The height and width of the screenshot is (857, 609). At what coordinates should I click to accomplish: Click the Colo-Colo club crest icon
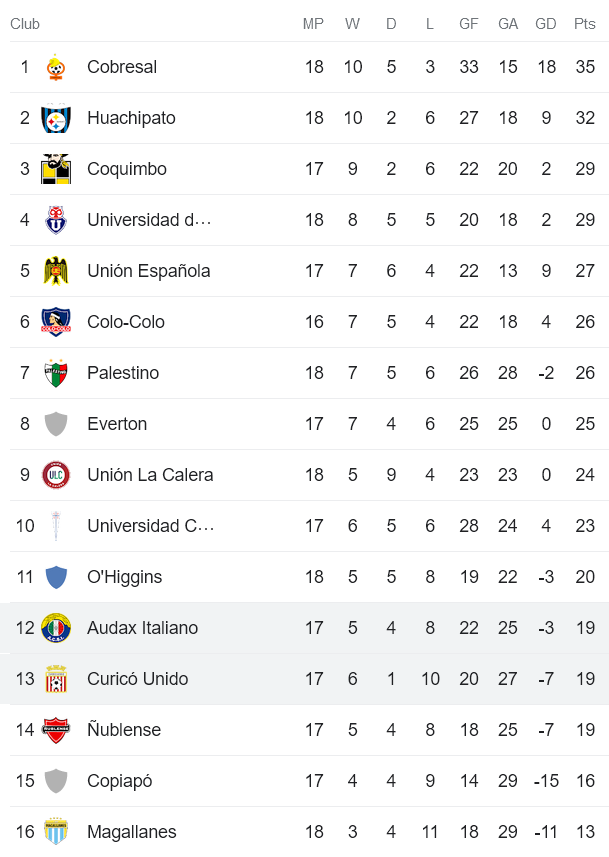[x=56, y=323]
